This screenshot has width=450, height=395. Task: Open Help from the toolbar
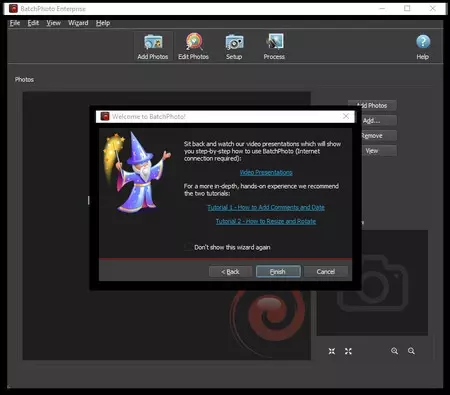(423, 47)
